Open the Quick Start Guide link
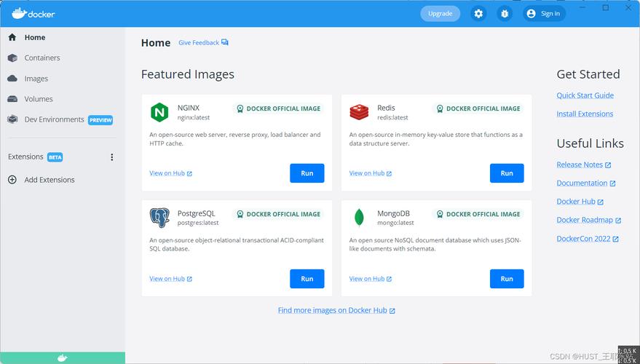The width and height of the screenshot is (640, 364). tap(585, 95)
